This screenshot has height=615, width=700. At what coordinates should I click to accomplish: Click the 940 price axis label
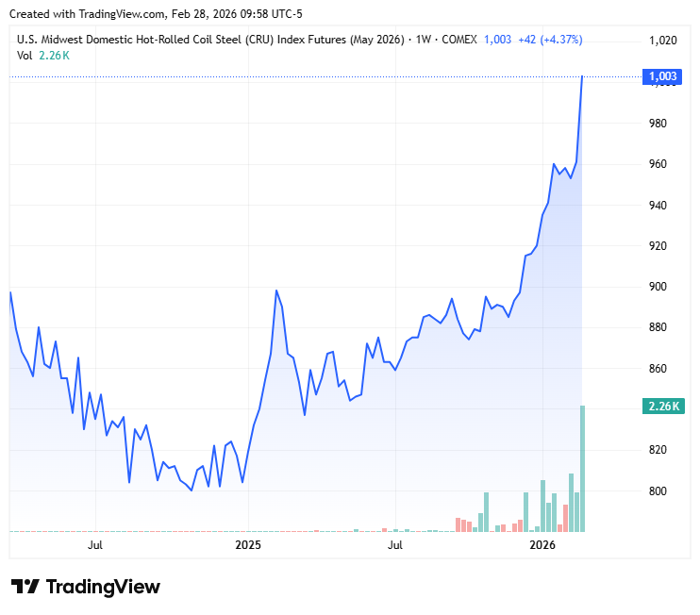click(x=658, y=206)
